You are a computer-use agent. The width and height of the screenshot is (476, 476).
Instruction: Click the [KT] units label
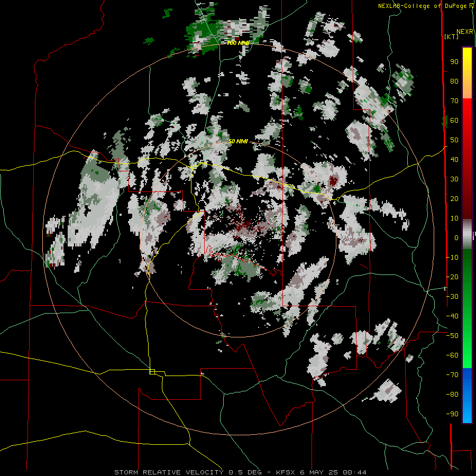pyautogui.click(x=452, y=36)
